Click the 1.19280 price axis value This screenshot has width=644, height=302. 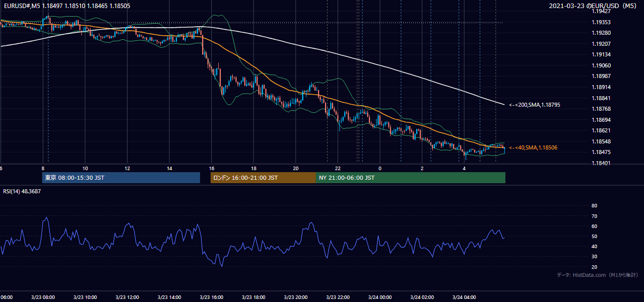pyautogui.click(x=601, y=33)
